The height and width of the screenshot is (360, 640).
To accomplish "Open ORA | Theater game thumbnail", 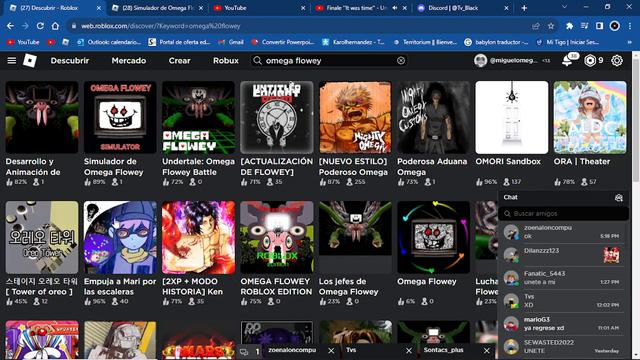I will click(590, 117).
